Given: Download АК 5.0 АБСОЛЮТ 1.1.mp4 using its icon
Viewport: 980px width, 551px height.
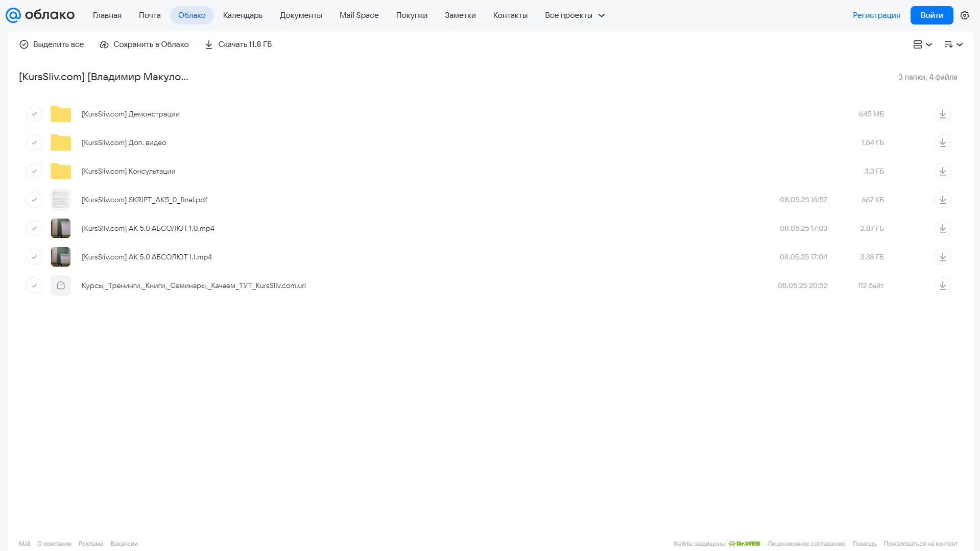Looking at the screenshot, I should pos(942,257).
